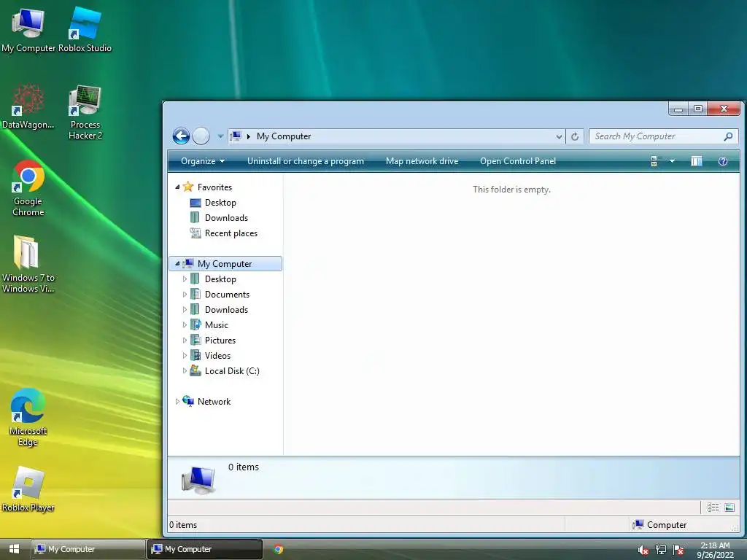Viewport: 747px width, 560px height.
Task: Click the search magnifier icon
Action: click(728, 136)
